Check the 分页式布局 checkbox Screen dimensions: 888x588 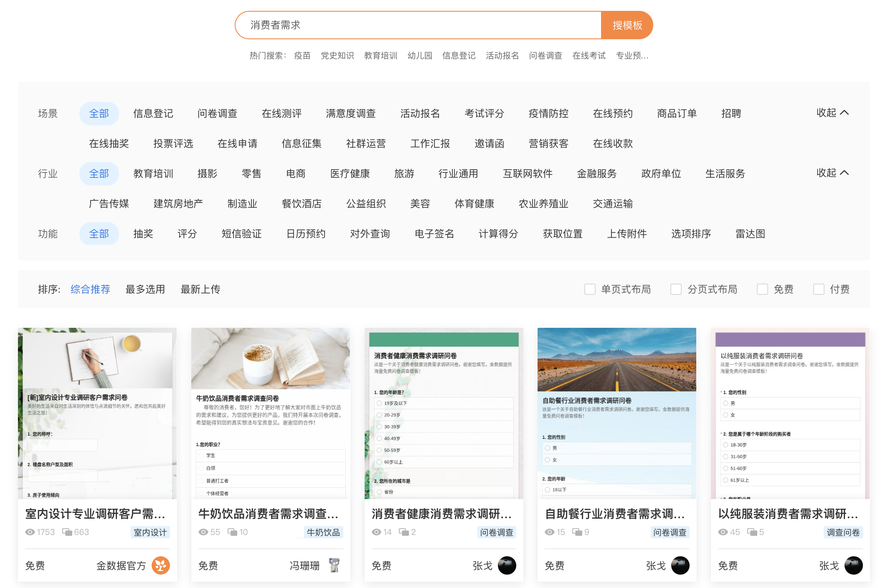[x=676, y=289]
